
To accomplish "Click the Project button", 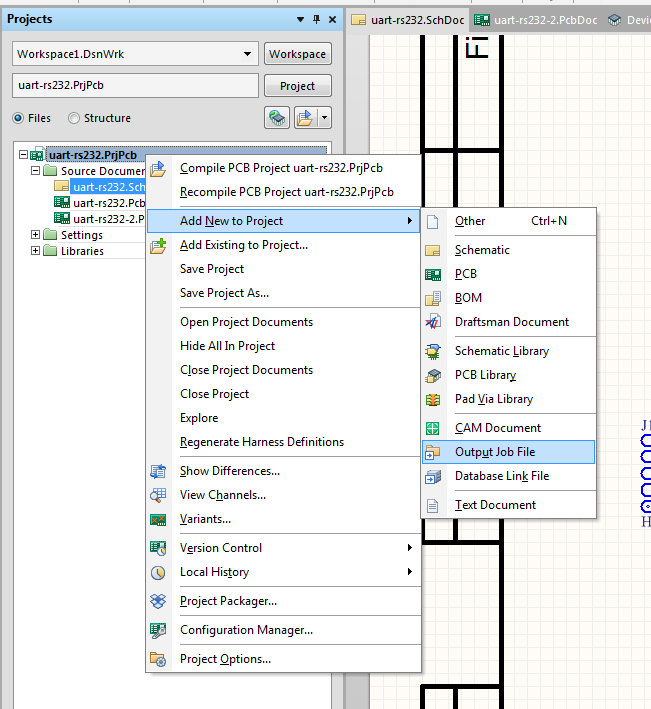I will [297, 86].
